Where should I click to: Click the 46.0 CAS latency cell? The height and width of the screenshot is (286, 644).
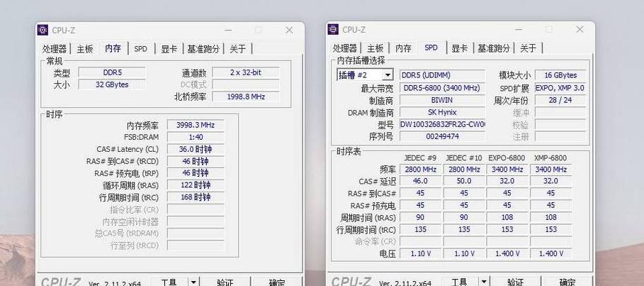click(420, 181)
